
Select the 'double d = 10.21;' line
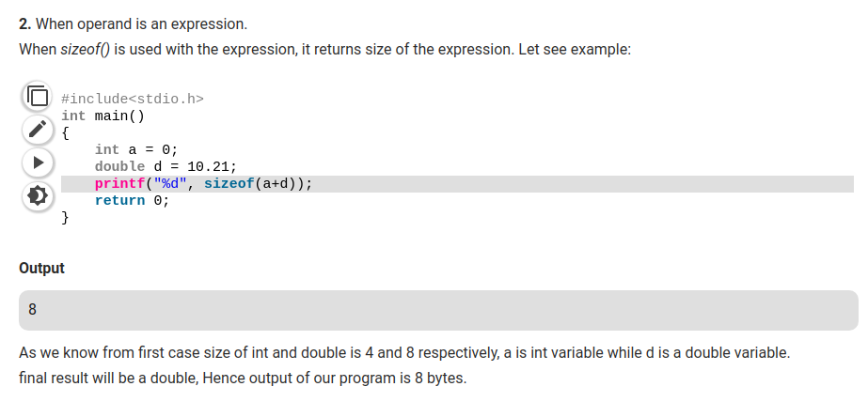166,166
